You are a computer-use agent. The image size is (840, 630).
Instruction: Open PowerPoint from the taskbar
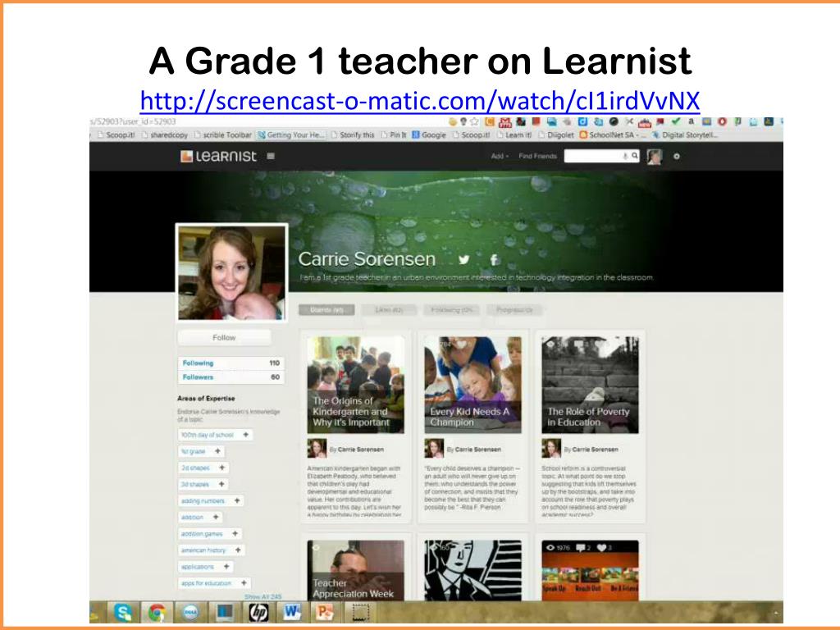point(325,612)
